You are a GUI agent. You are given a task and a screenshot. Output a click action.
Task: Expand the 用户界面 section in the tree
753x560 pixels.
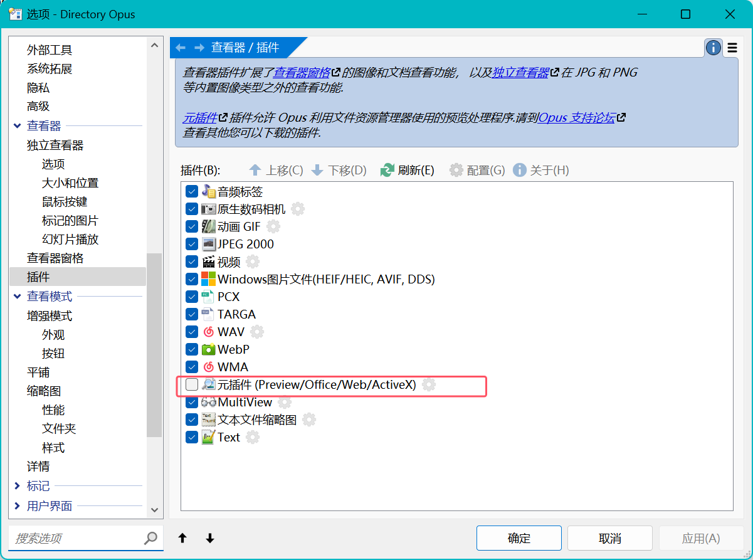[17, 506]
